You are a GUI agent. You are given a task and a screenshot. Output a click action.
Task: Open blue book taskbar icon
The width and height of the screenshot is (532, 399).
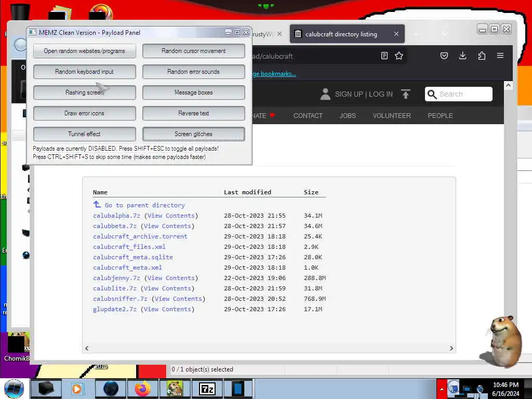point(238,389)
